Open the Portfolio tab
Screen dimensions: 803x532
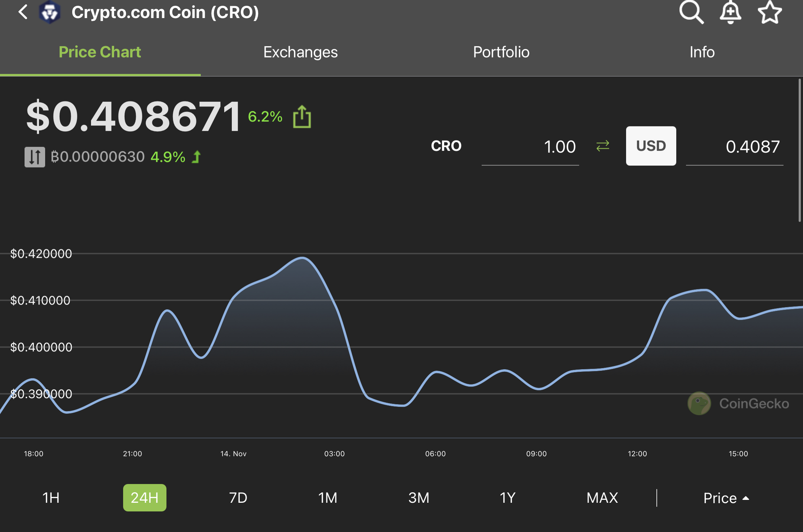point(502,52)
